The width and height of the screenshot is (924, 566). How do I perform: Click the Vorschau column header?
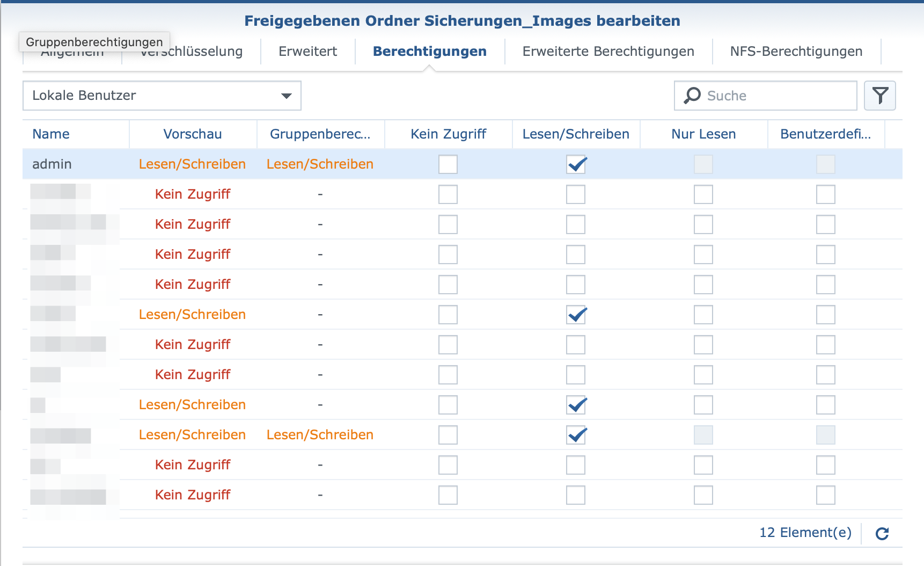pyautogui.click(x=193, y=134)
